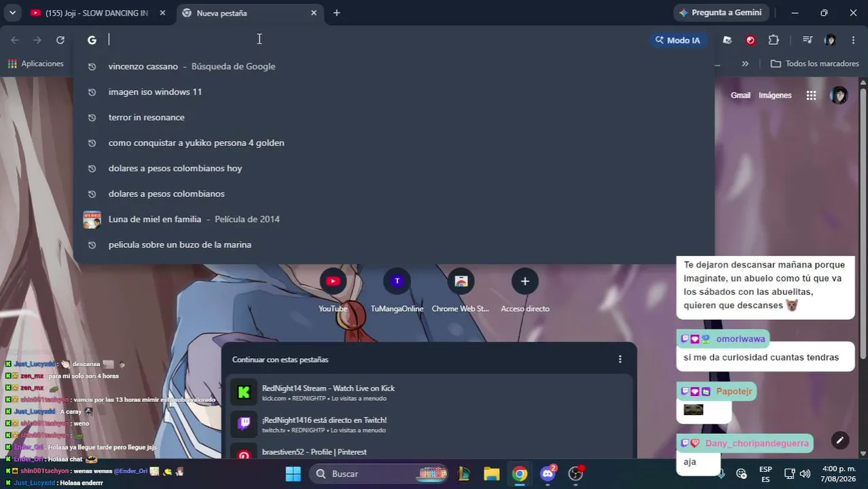Open the media controls music icon

click(x=808, y=40)
